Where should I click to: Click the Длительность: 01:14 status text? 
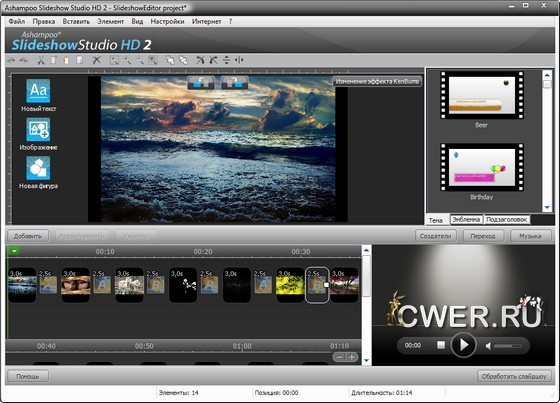click(381, 393)
